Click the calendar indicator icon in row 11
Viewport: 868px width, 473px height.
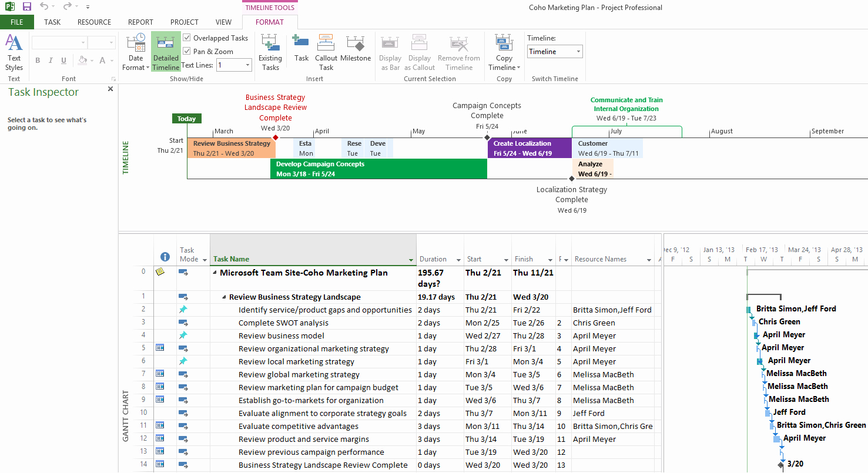point(160,425)
